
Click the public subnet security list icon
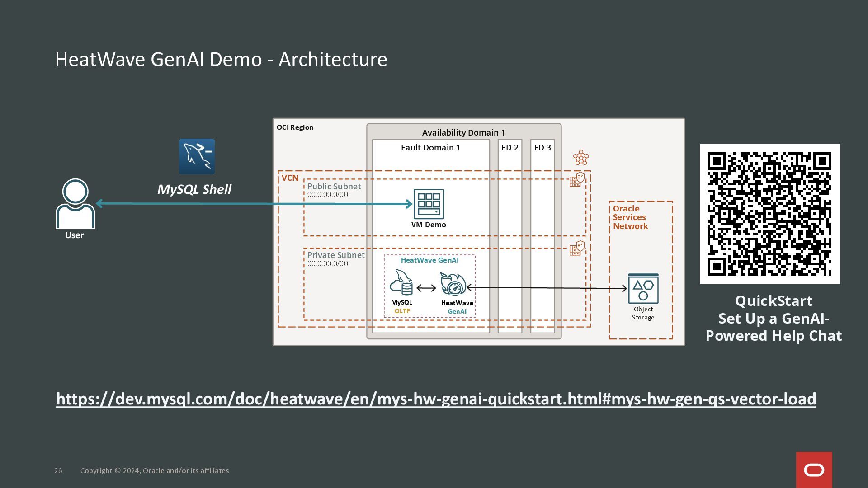click(x=577, y=180)
